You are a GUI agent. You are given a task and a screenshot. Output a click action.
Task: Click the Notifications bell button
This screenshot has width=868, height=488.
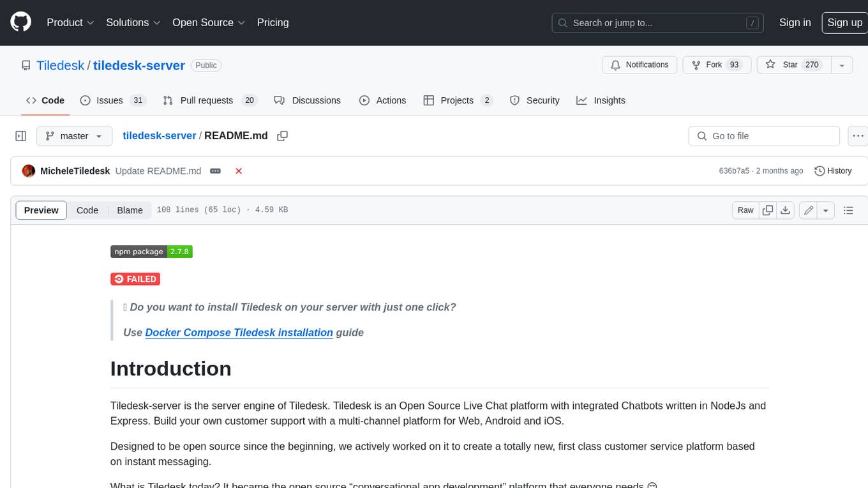(640, 65)
